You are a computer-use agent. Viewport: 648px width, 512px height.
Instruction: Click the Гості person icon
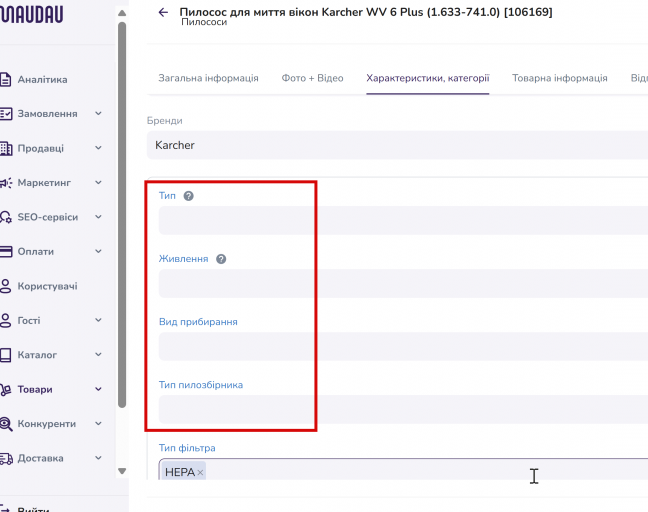click(x=5, y=320)
